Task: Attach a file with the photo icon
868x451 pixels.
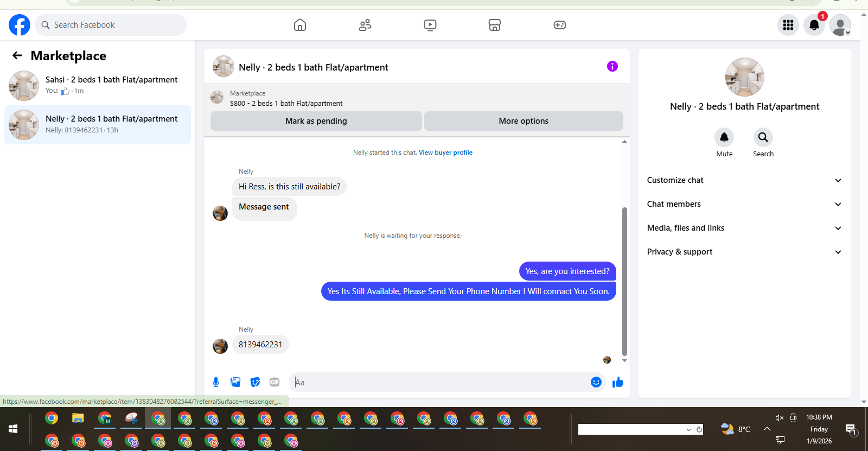Action: pos(235,382)
